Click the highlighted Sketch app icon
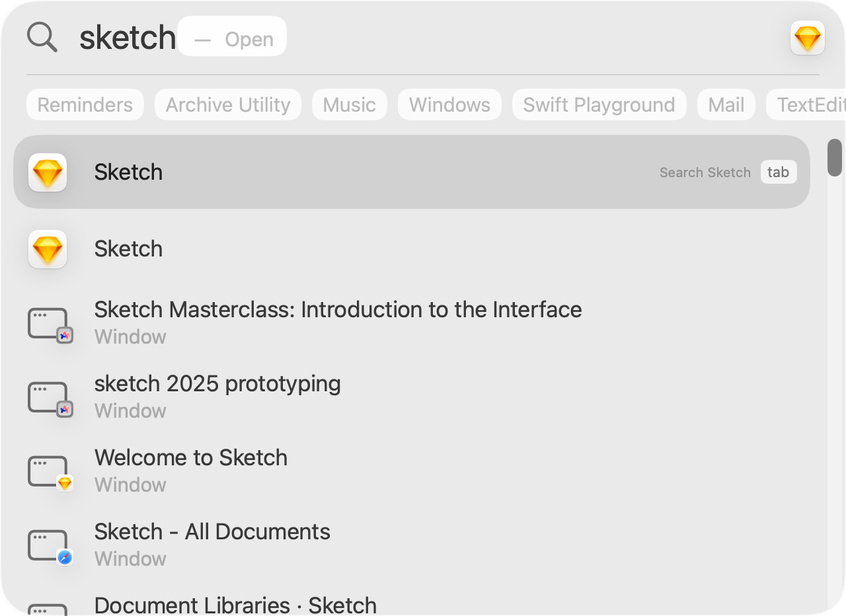Viewport: 846px width, 616px height. pyautogui.click(x=48, y=173)
